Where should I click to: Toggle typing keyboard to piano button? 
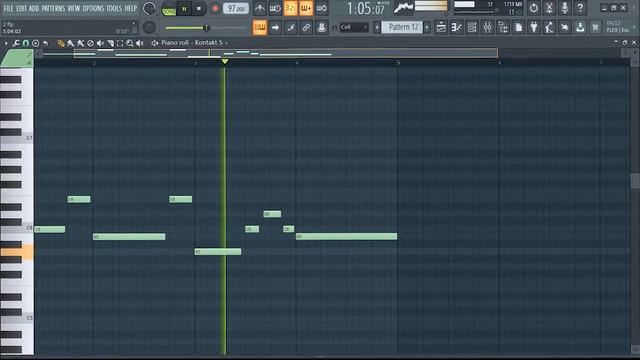click(x=260, y=27)
